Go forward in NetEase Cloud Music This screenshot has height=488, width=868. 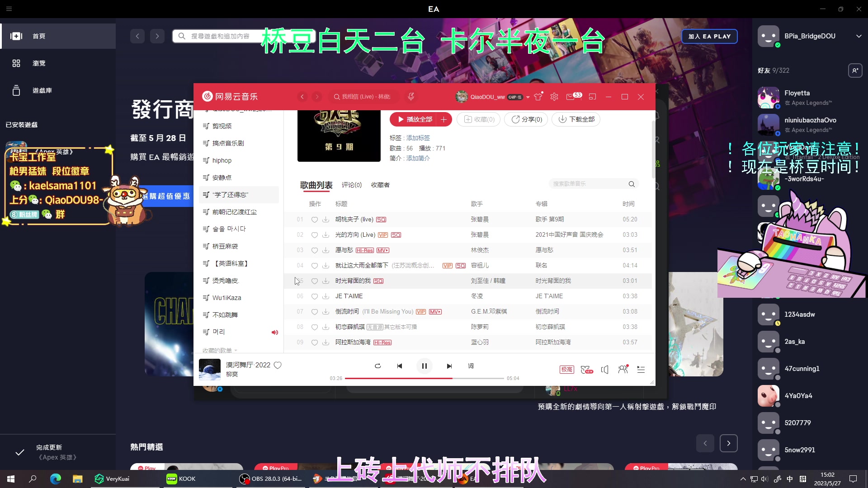click(317, 97)
